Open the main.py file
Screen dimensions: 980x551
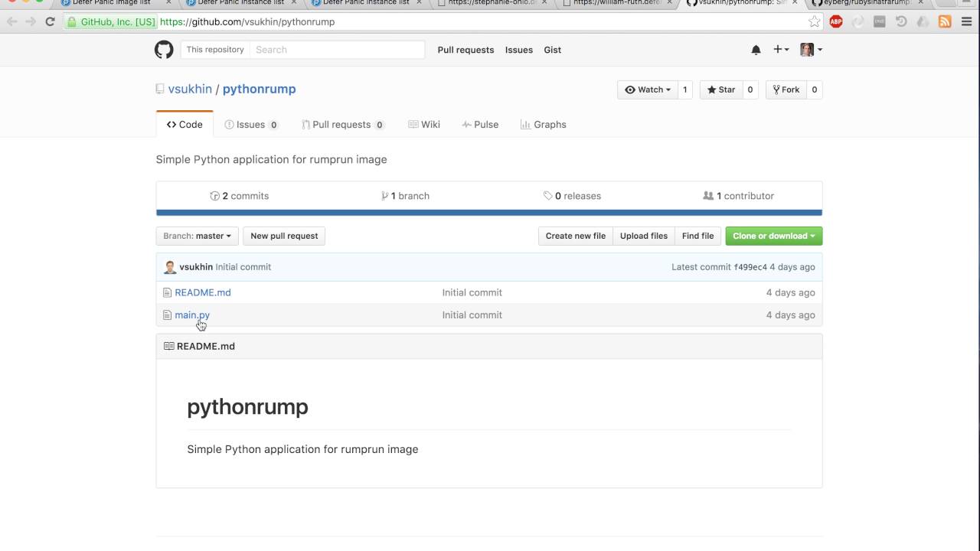click(192, 315)
